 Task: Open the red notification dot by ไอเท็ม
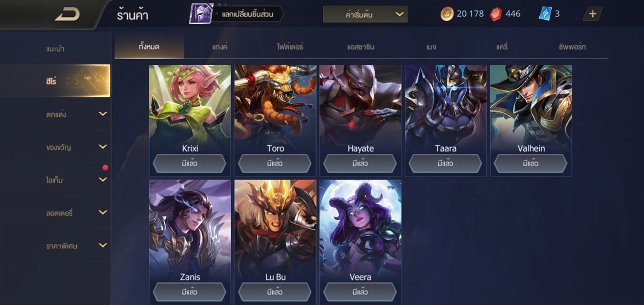tap(105, 168)
